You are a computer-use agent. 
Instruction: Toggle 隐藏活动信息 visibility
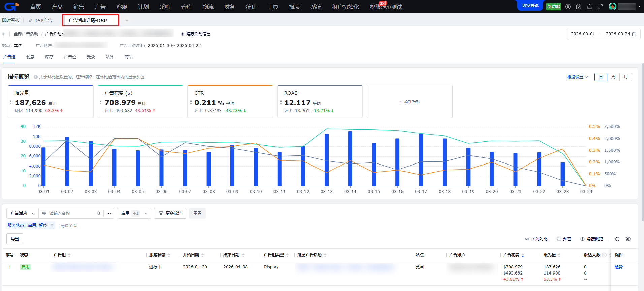pos(195,34)
